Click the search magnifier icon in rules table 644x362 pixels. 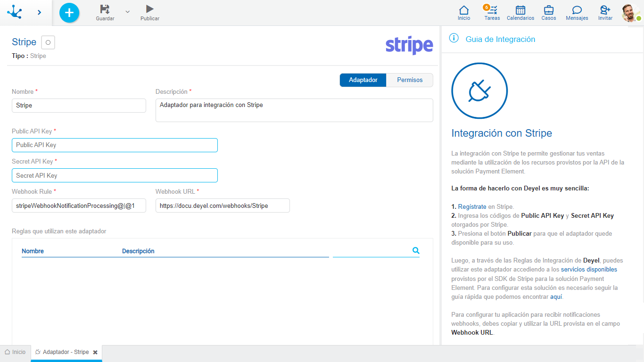(x=416, y=251)
